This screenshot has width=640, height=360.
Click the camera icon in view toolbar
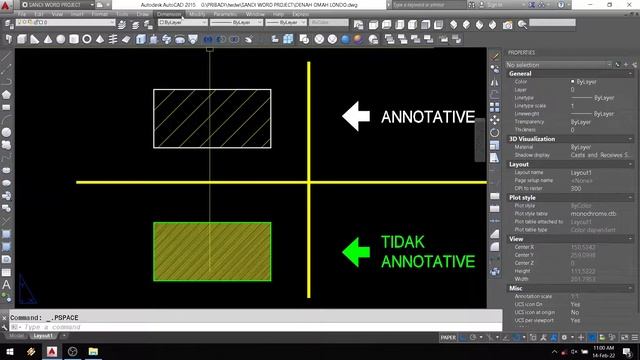pos(507,25)
